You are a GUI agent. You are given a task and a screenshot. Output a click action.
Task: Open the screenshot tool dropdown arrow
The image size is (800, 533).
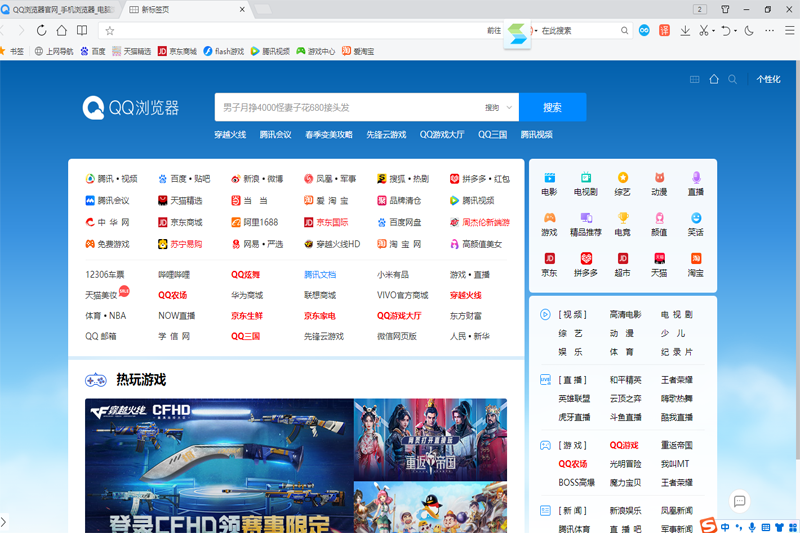[713, 31]
